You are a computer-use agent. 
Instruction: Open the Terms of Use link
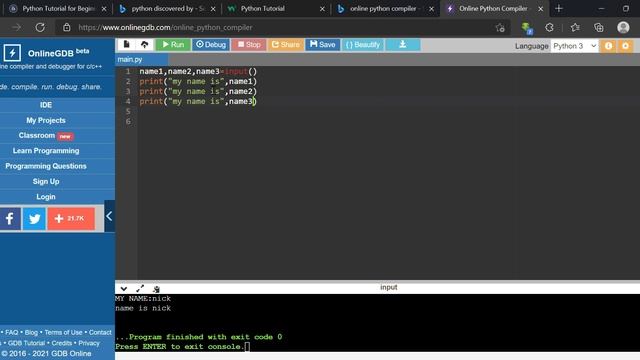[63, 333]
